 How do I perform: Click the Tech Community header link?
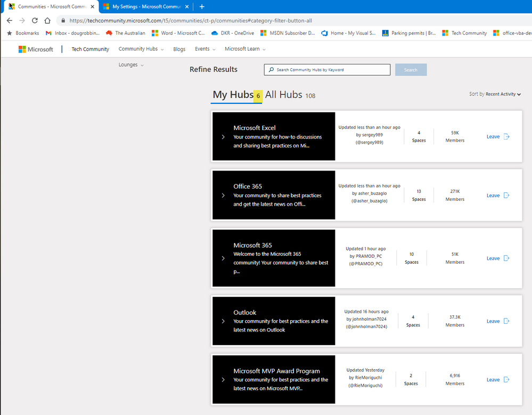click(x=90, y=49)
